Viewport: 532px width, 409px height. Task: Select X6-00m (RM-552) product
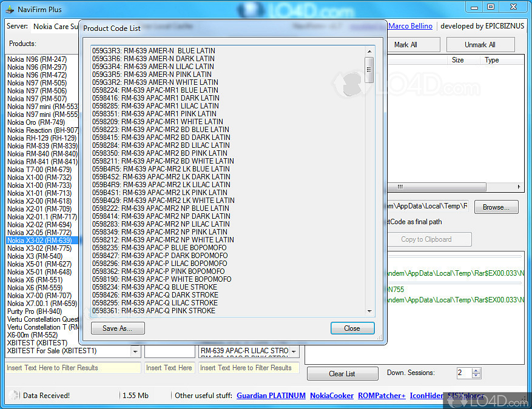tap(32, 335)
